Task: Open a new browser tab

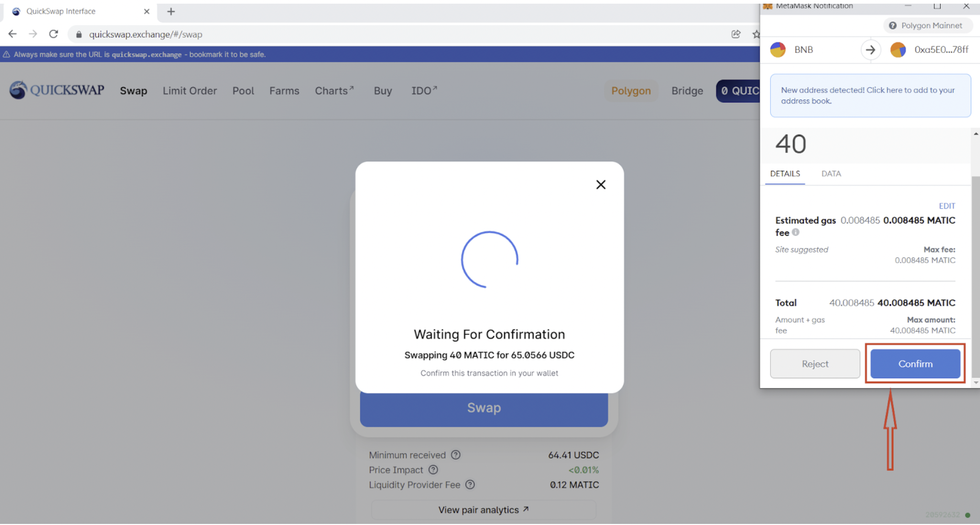Action: click(x=171, y=12)
